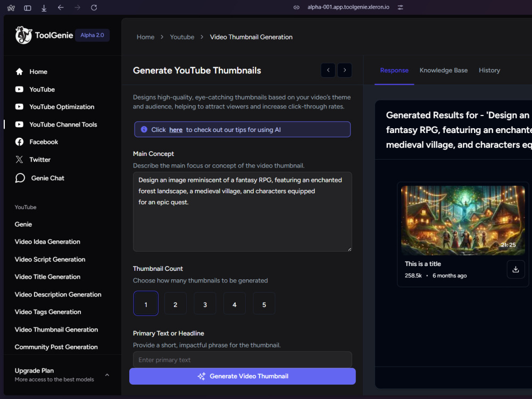Viewport: 532px width, 399px height.
Task: Go forward using the browser arrow
Action: [x=77, y=7]
